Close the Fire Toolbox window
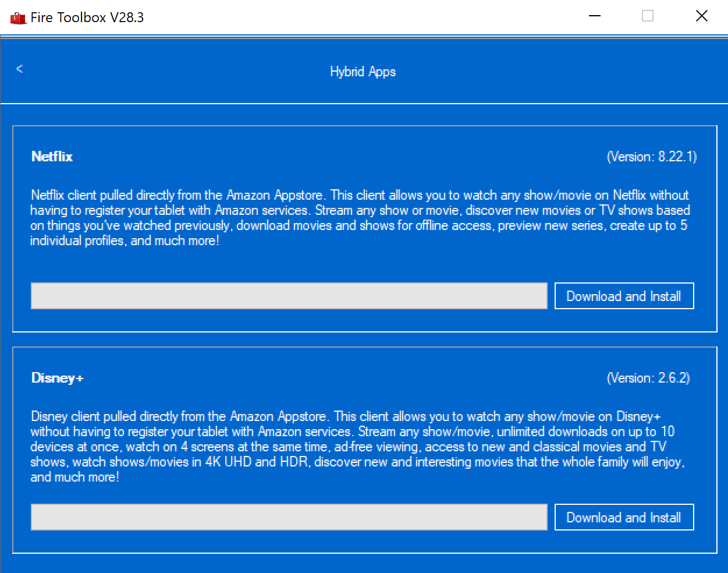 (x=702, y=16)
